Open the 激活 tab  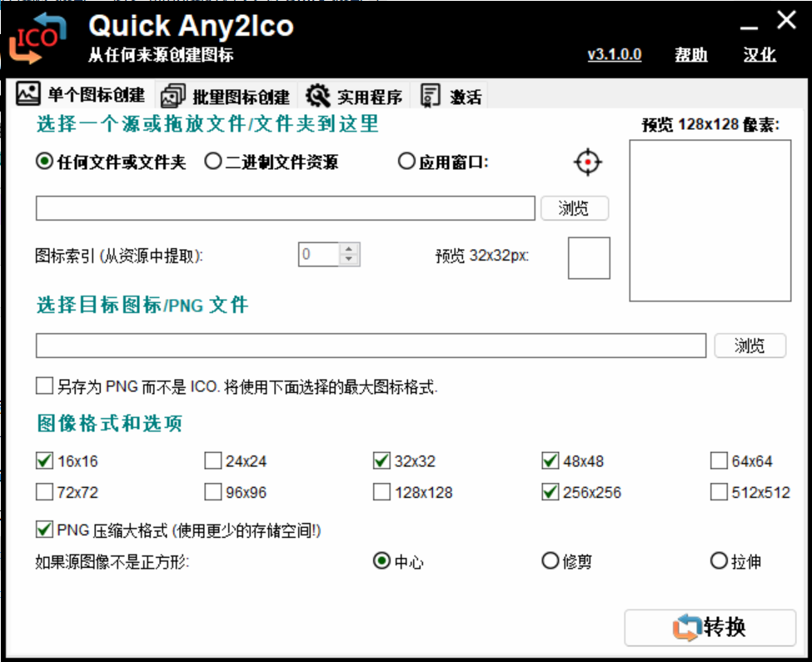pos(451,97)
